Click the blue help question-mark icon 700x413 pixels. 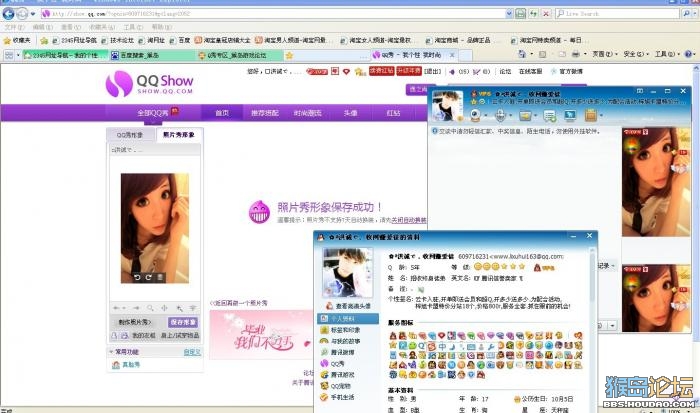click(688, 54)
